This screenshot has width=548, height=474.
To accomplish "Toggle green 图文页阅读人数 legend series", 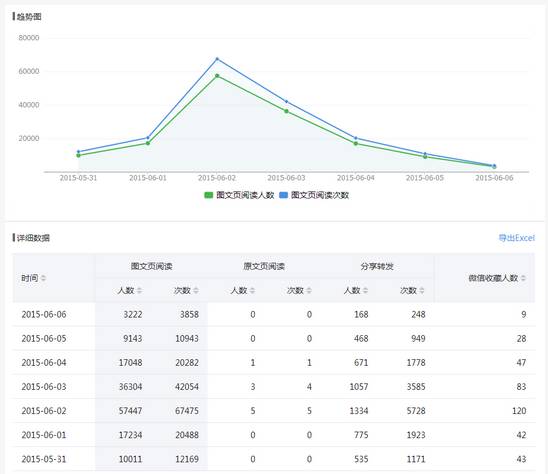I will [239, 195].
